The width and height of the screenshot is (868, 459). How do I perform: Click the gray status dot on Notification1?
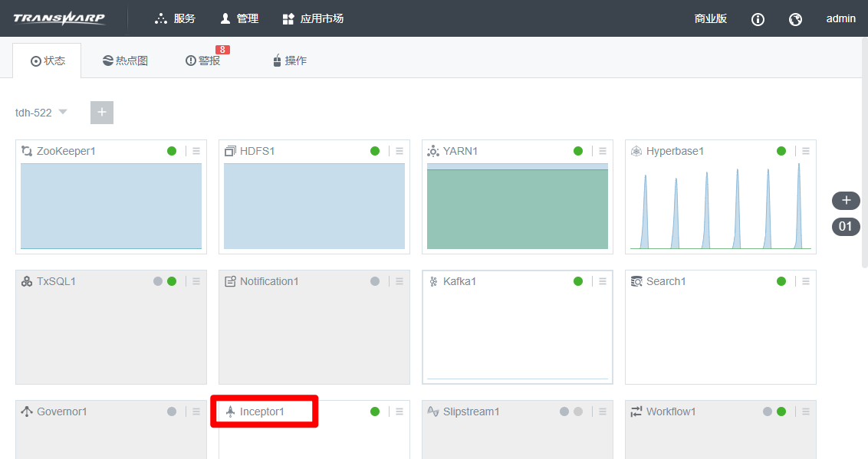tap(375, 281)
